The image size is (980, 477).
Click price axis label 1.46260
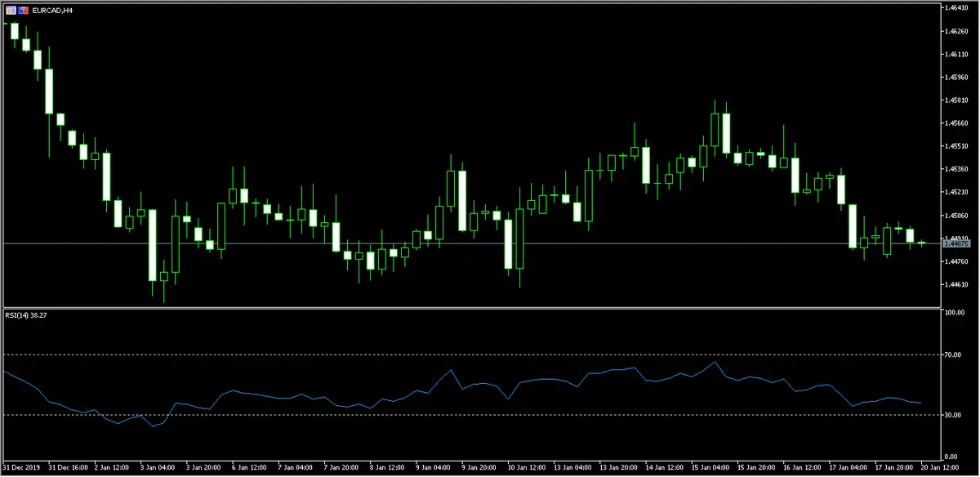click(x=956, y=31)
